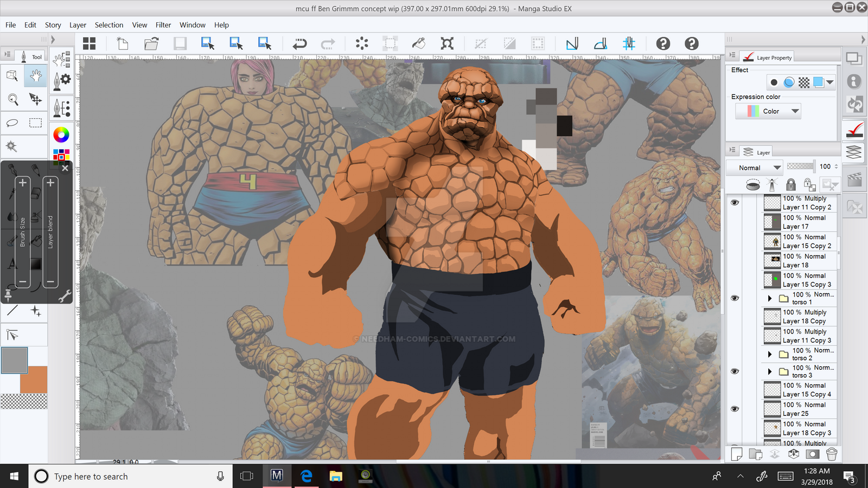The image size is (868, 488).
Task: Open Layer Property palette menu icon
Action: [x=732, y=55]
